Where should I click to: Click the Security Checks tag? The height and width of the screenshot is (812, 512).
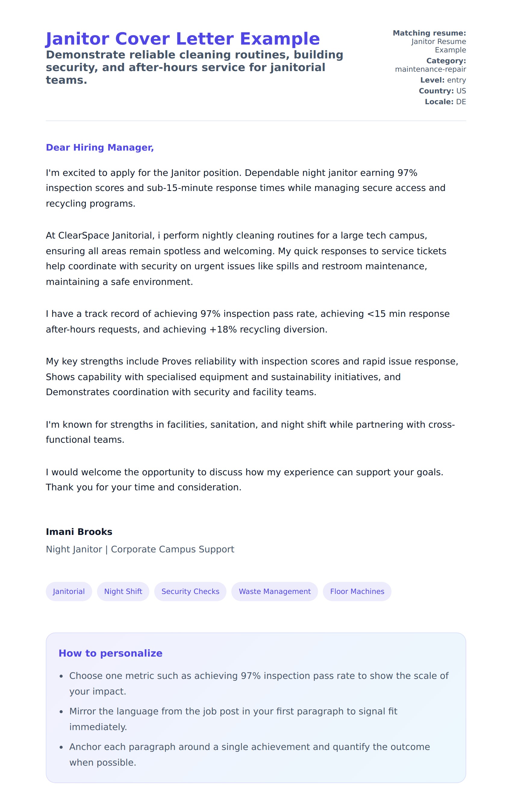click(190, 591)
